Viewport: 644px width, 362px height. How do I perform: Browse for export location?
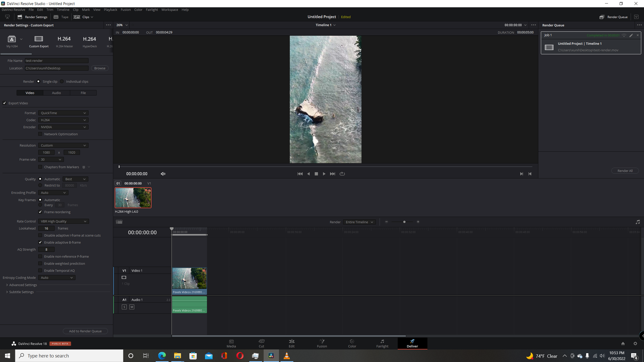point(100,68)
